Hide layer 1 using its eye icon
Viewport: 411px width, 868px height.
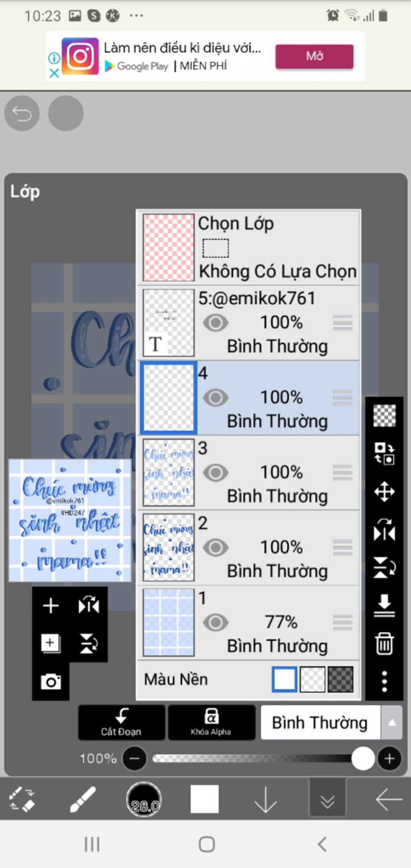click(216, 622)
